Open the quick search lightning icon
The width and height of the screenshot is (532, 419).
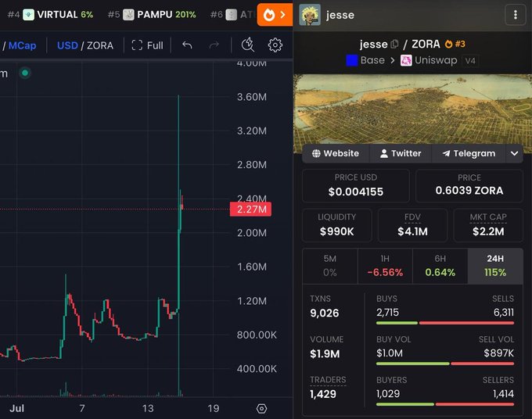[x=248, y=45]
